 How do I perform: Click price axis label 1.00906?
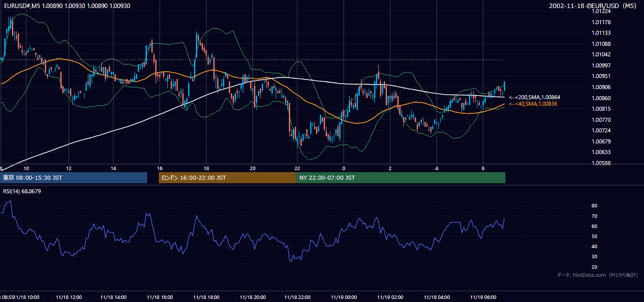601,87
